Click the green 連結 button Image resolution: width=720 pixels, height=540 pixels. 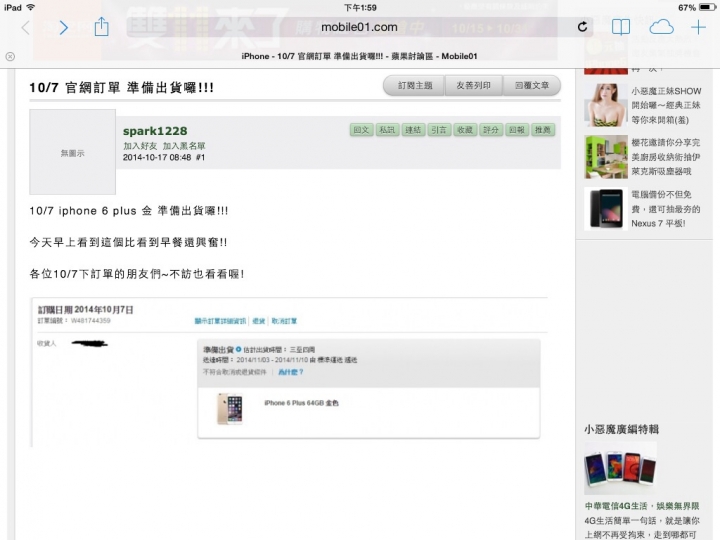coord(413,130)
